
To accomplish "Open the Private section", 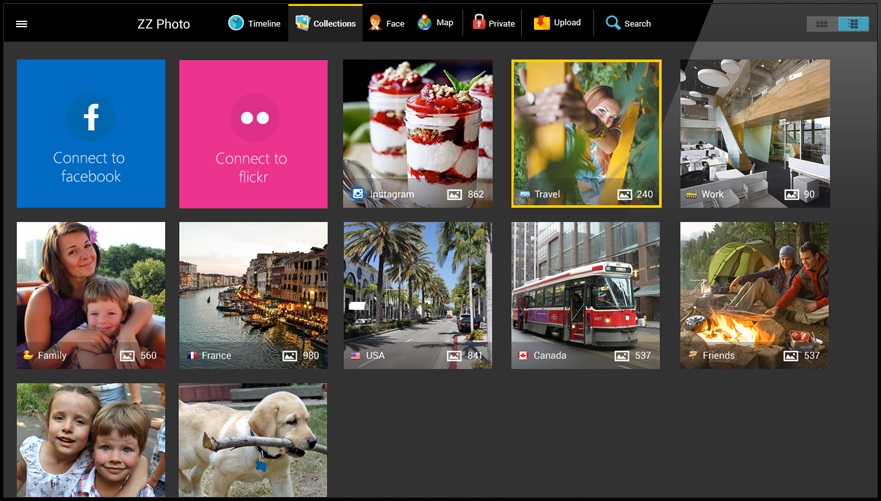I will (x=493, y=23).
